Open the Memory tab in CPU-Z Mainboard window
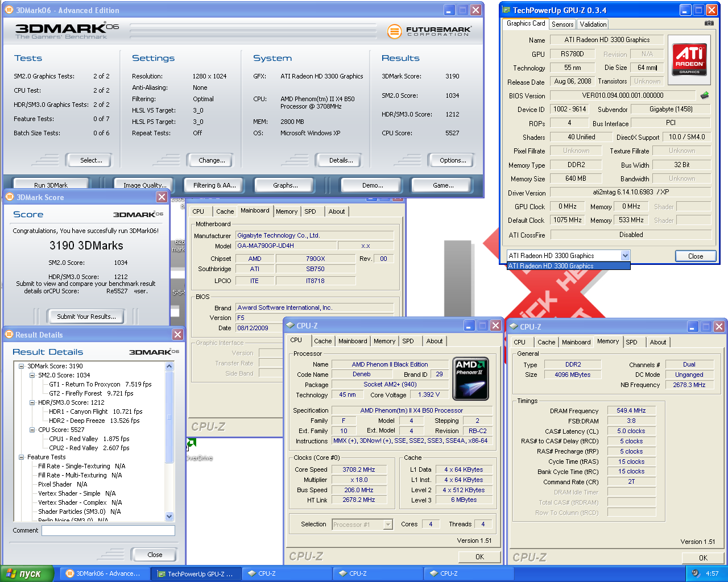The image size is (728, 582). coord(287,211)
